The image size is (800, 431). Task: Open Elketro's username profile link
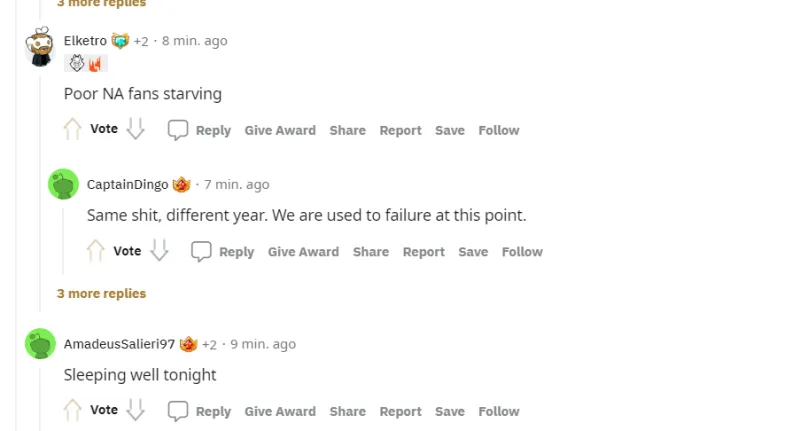85,41
